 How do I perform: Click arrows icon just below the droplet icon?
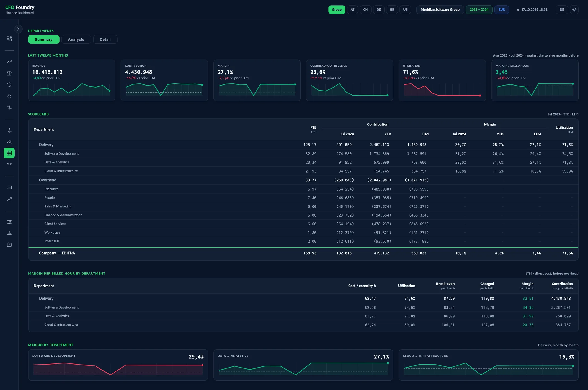point(9,107)
